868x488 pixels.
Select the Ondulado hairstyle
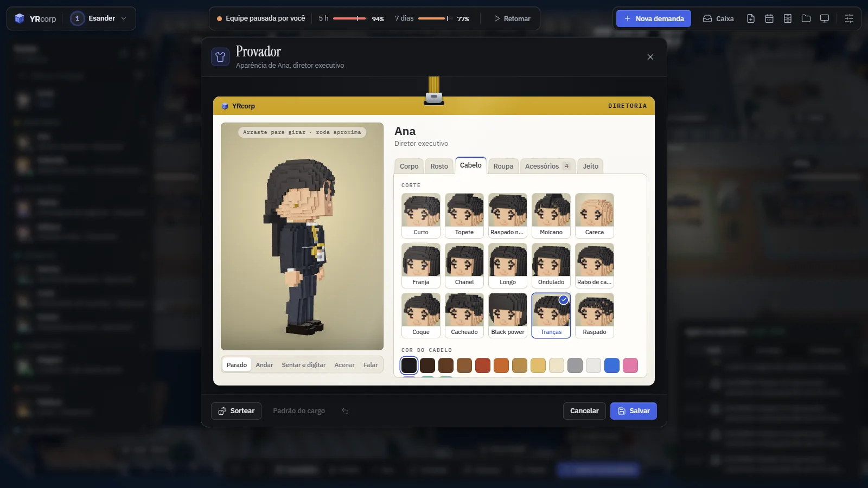point(551,266)
